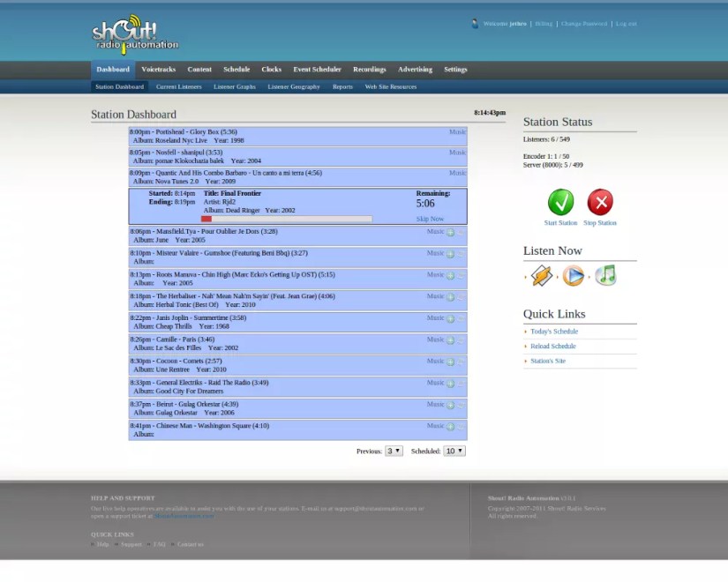Screen dimensions: 728x582
Task: Switch to the Event Scheduler tab
Action: tap(317, 69)
